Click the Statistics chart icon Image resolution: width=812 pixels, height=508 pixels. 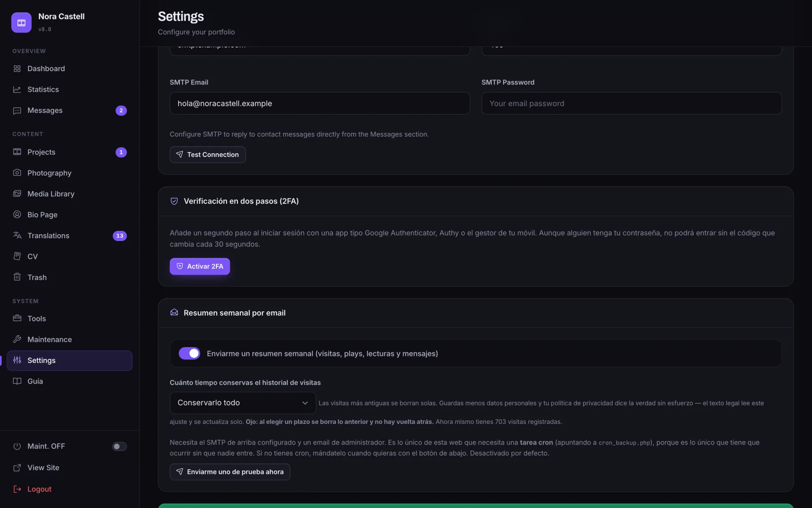point(17,89)
